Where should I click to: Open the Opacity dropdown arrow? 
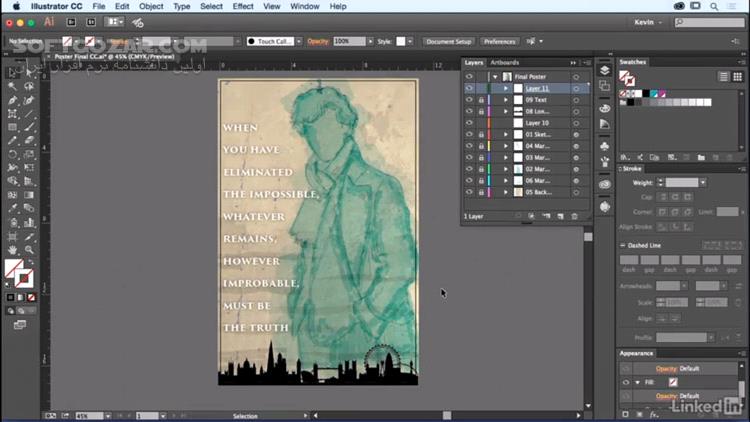pos(370,42)
